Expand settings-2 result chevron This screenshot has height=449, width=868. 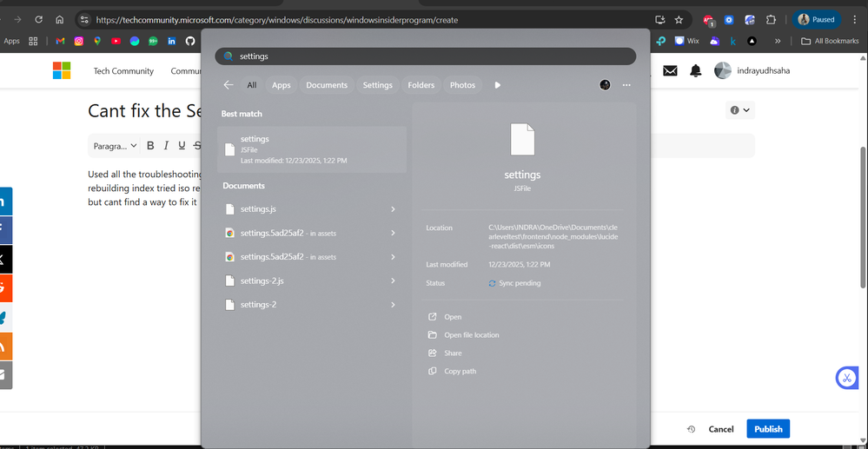(x=393, y=305)
